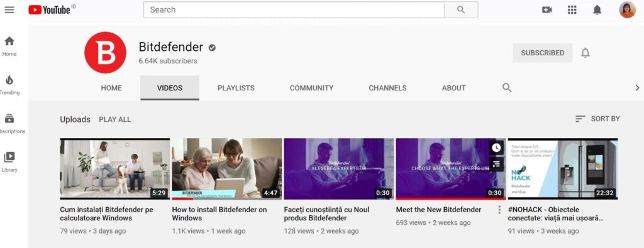Click '91 views • 3 weeks ago' text
The height and width of the screenshot is (248, 644).
(x=543, y=231)
